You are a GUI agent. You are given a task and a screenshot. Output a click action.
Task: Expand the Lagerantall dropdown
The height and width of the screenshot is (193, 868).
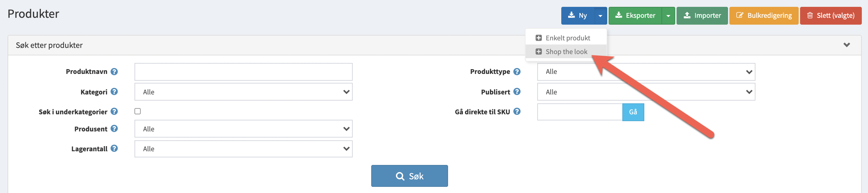(243, 149)
